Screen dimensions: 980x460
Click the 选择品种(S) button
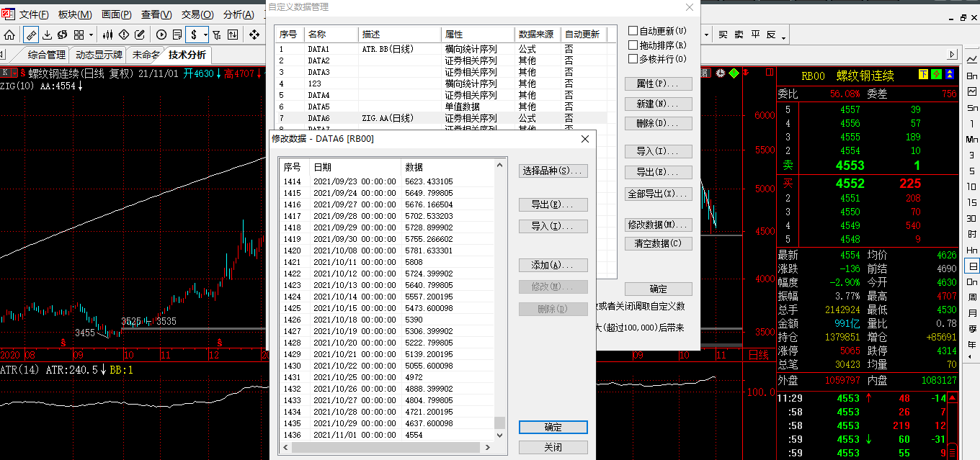tap(553, 171)
